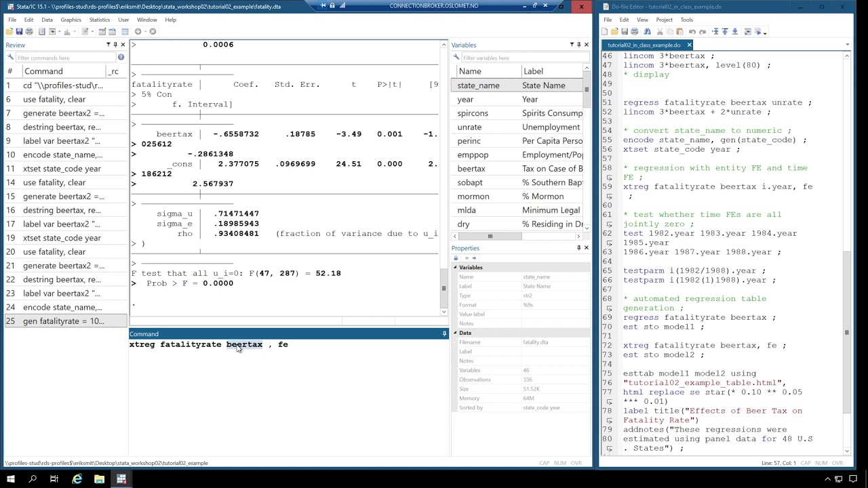Close the Review panel
The image size is (868, 488).
point(122,45)
